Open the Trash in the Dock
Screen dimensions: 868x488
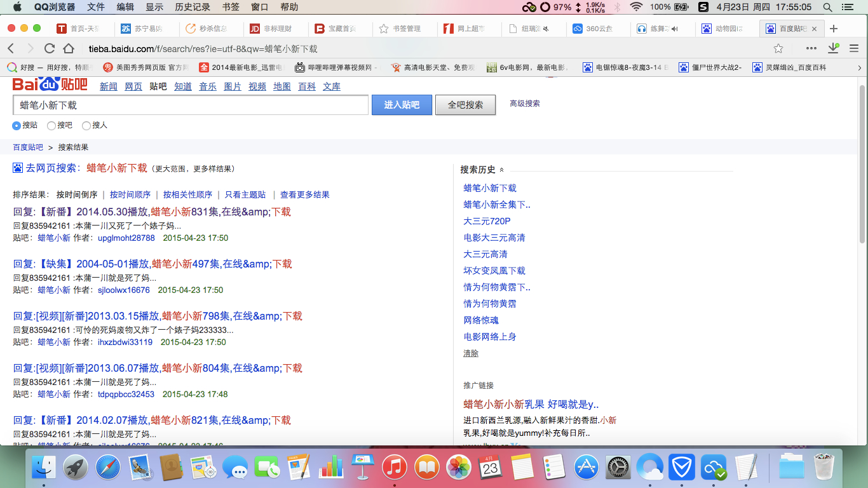click(x=824, y=468)
